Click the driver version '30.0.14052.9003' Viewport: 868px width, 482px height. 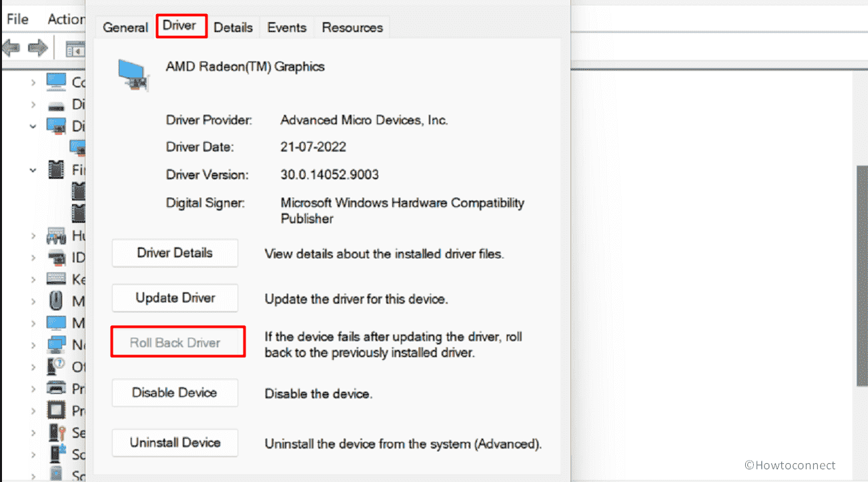click(330, 175)
